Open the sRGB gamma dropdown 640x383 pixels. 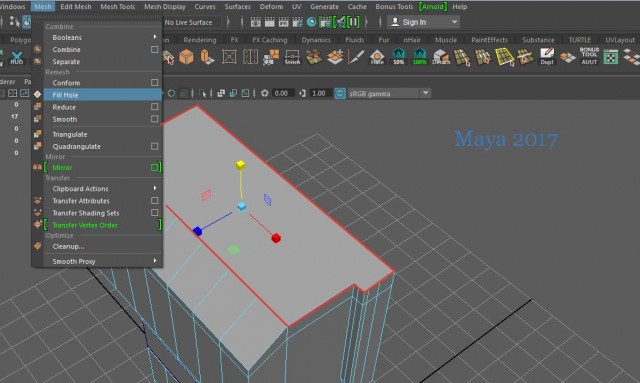[x=425, y=93]
